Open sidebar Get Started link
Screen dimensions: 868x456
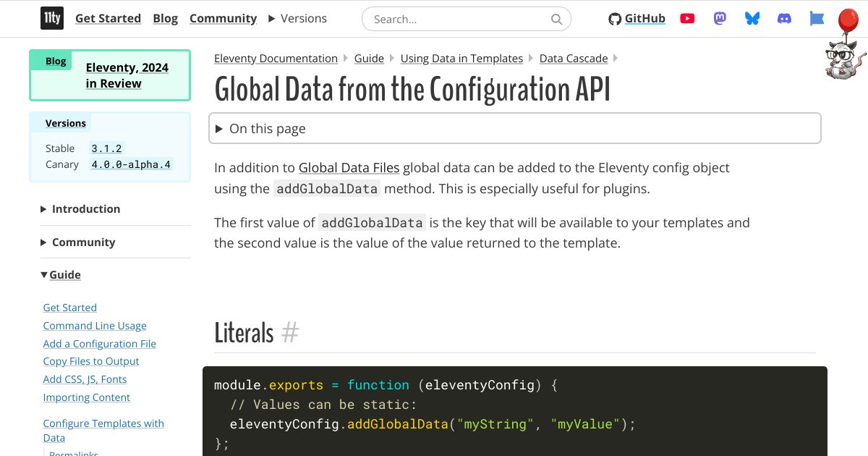pos(69,308)
